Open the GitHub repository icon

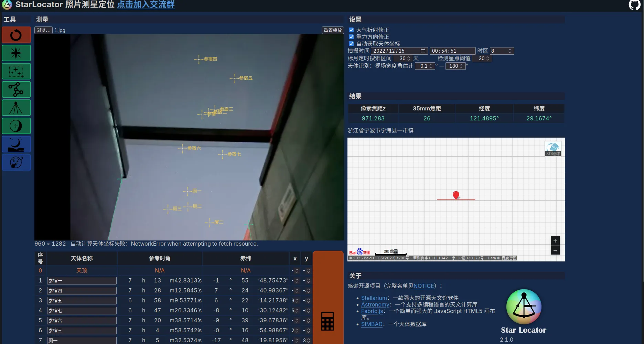pos(634,5)
